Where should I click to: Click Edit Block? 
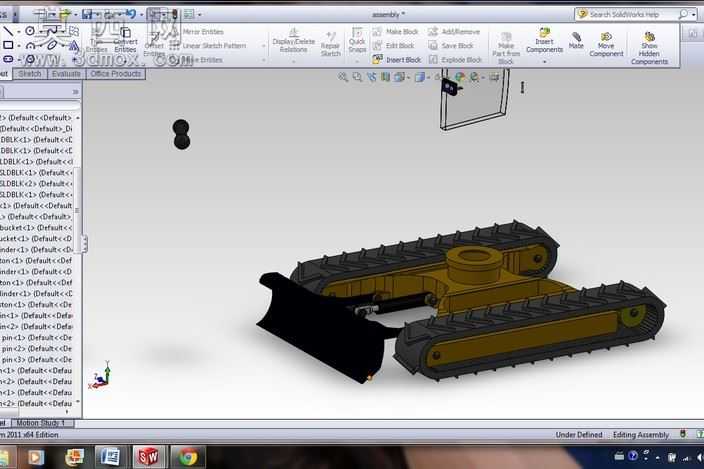394,46
